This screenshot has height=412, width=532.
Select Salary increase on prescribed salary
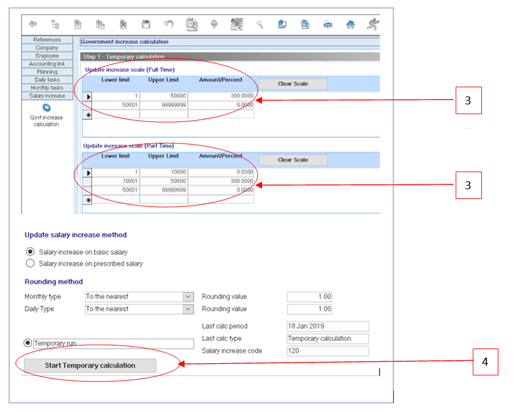pos(29,264)
